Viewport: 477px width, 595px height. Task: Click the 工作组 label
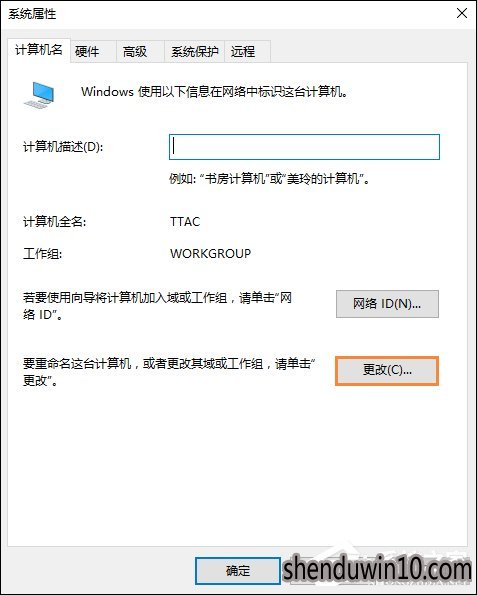43,253
